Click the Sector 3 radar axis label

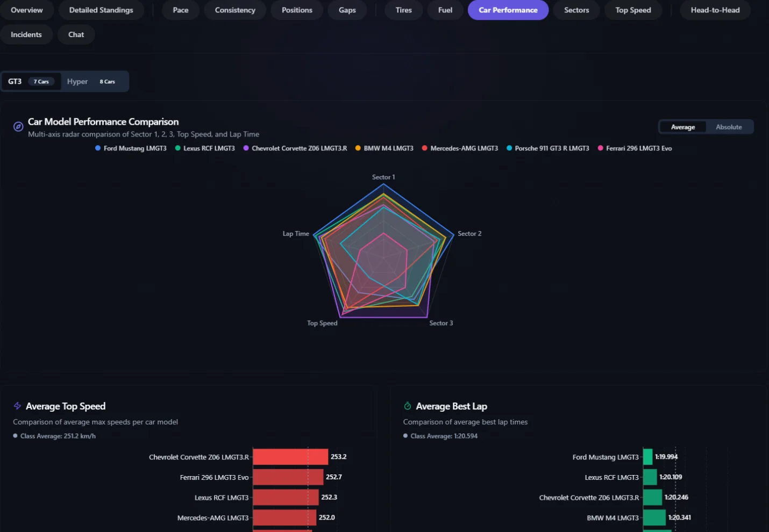tap(441, 323)
